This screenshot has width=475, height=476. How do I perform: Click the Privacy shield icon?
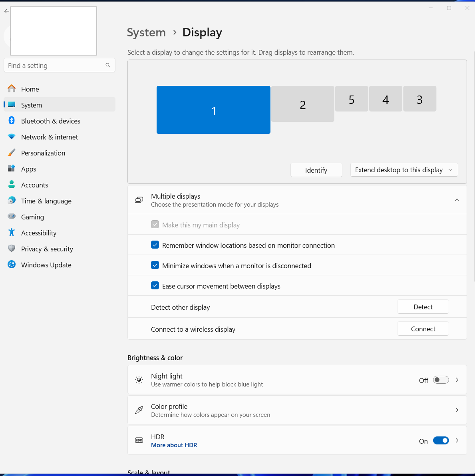12,249
